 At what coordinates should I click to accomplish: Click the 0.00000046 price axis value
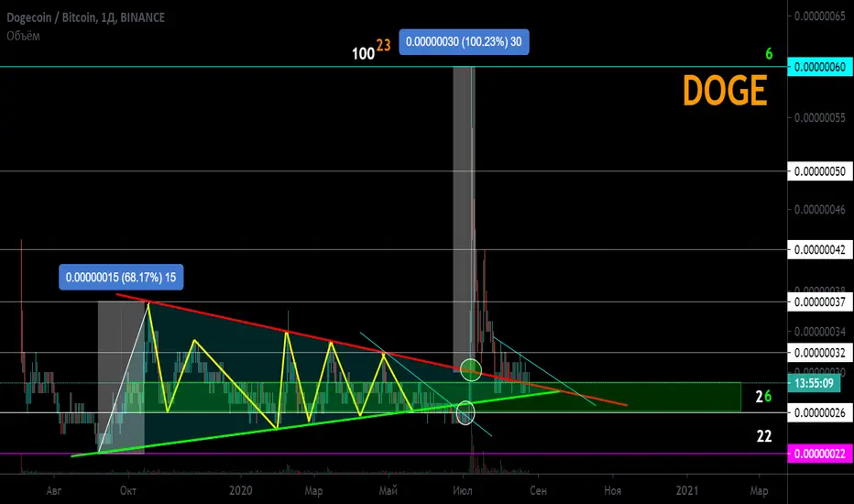click(x=820, y=210)
